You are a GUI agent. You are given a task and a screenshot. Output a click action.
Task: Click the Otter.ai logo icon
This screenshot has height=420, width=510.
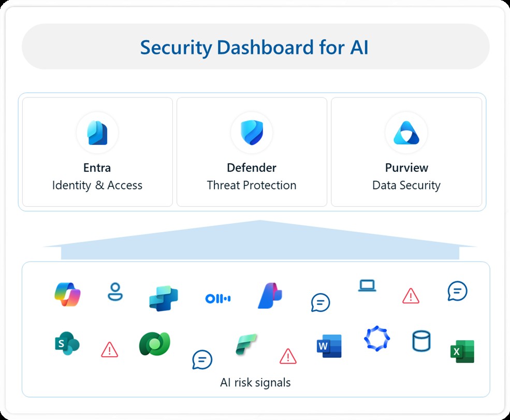click(218, 298)
